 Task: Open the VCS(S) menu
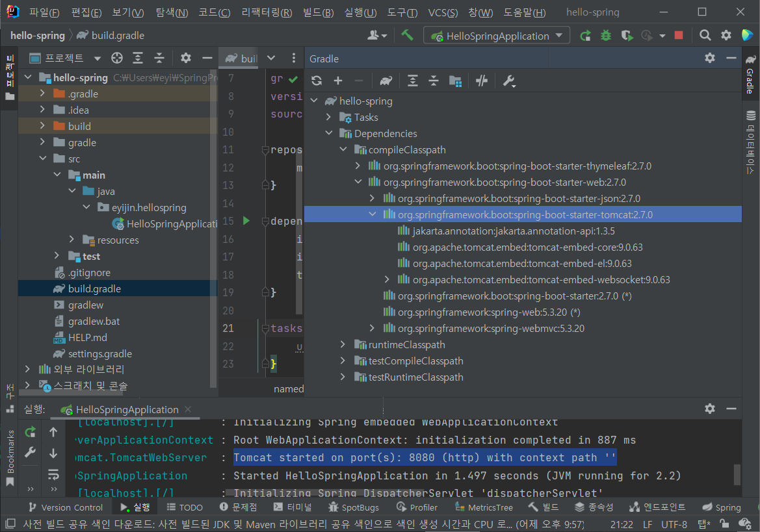coord(443,12)
